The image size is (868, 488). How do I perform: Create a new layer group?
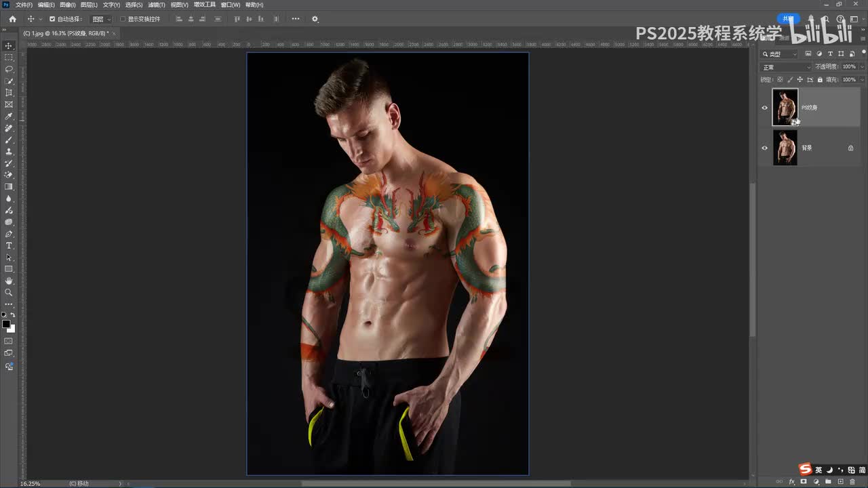pos(828,482)
